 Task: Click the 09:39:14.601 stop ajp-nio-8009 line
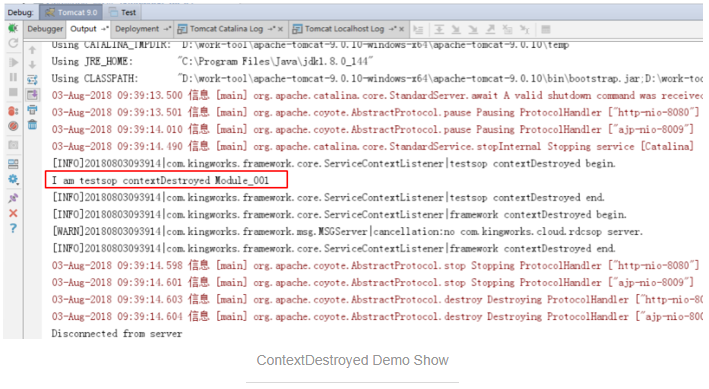pos(373,283)
